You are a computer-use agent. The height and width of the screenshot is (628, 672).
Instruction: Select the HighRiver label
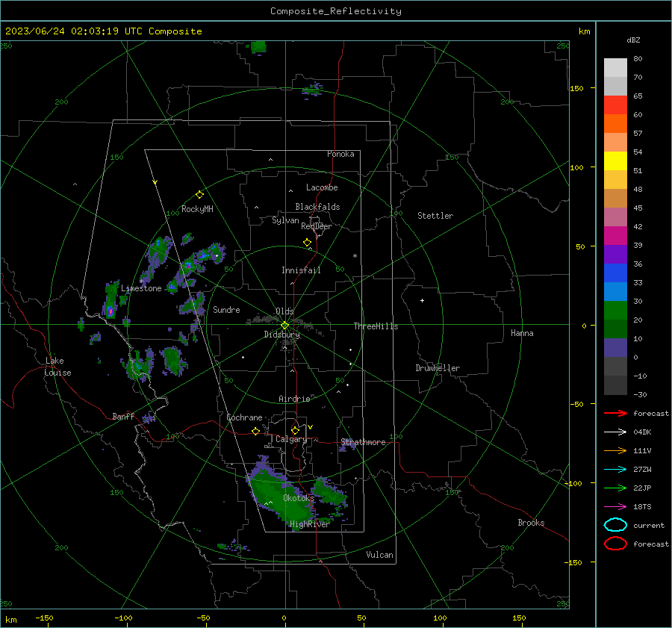click(x=309, y=524)
